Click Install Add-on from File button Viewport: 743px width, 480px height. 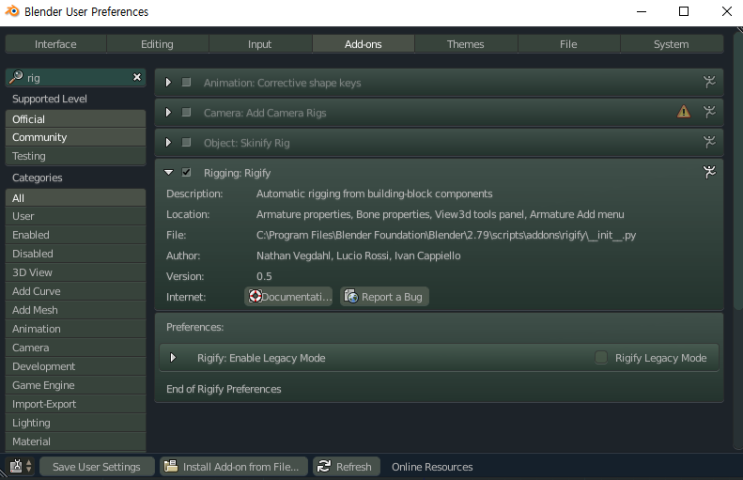tap(234, 467)
